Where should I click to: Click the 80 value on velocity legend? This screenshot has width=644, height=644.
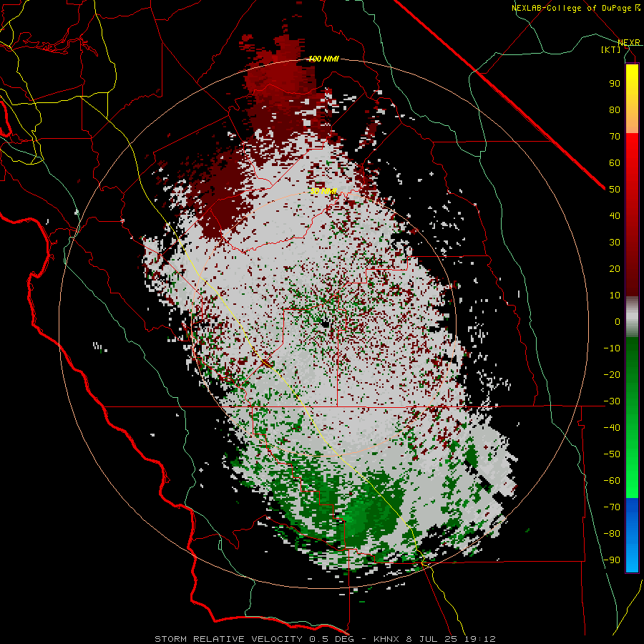tap(615, 109)
